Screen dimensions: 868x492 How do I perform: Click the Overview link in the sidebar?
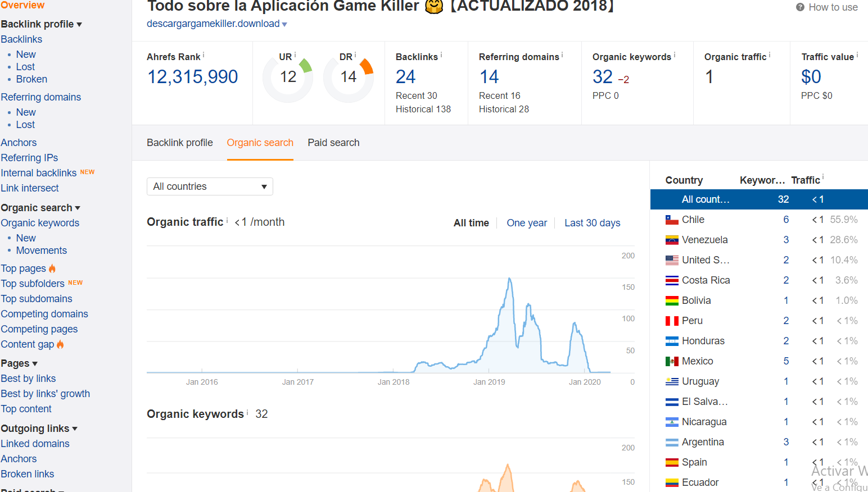(x=22, y=5)
